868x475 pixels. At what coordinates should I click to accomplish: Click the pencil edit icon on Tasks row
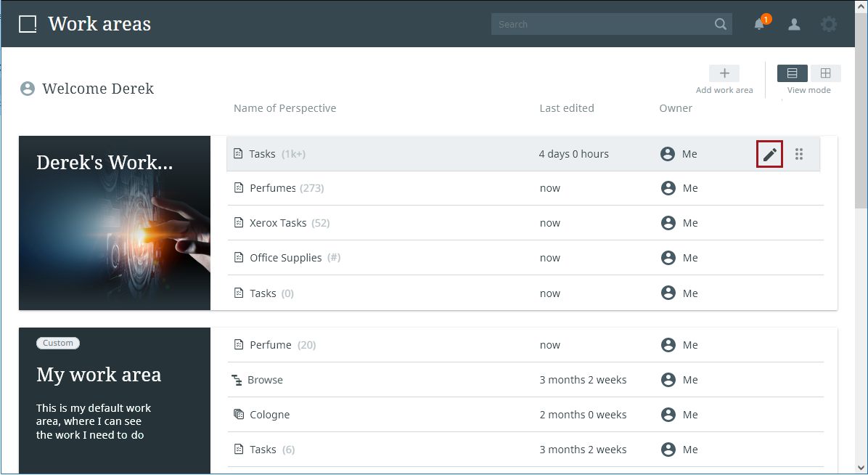click(x=769, y=154)
